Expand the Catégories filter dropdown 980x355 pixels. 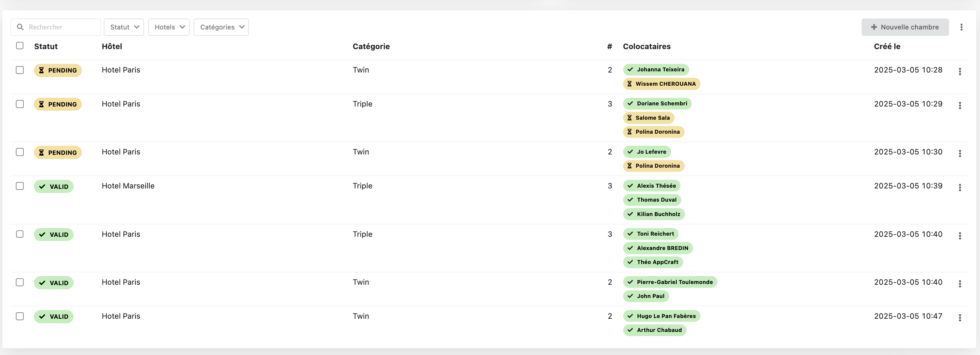[221, 27]
